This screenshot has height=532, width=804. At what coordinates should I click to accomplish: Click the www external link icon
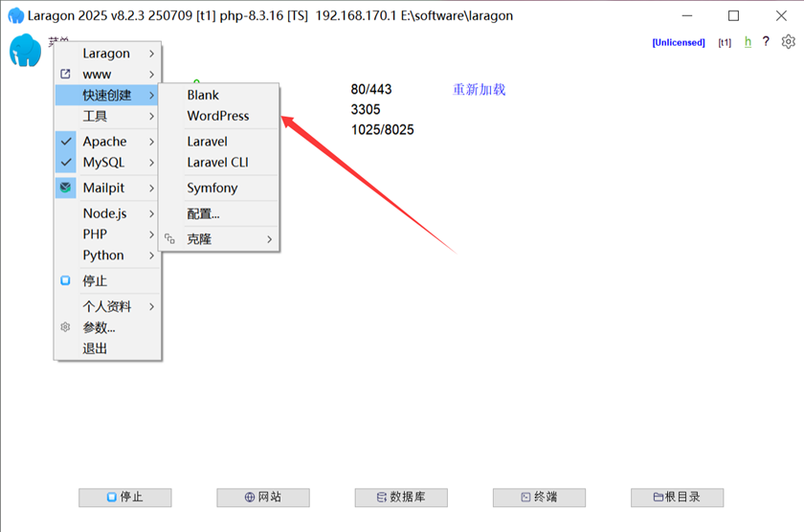point(65,74)
